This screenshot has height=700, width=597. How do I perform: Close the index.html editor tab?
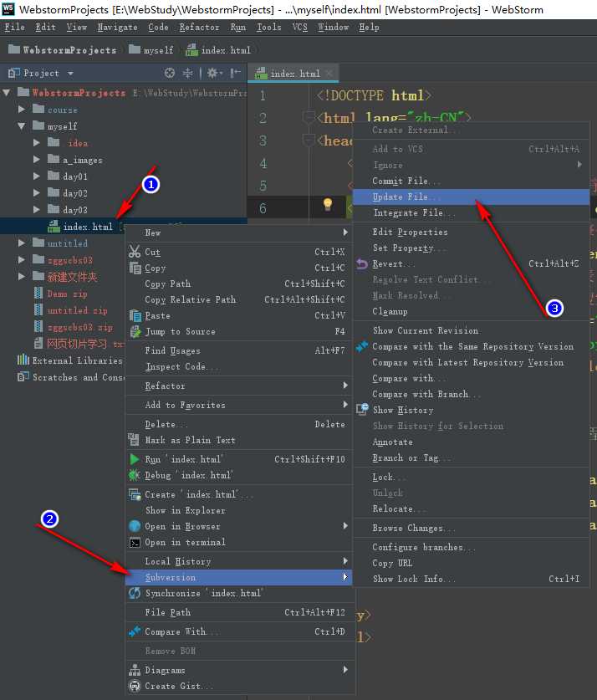329,74
